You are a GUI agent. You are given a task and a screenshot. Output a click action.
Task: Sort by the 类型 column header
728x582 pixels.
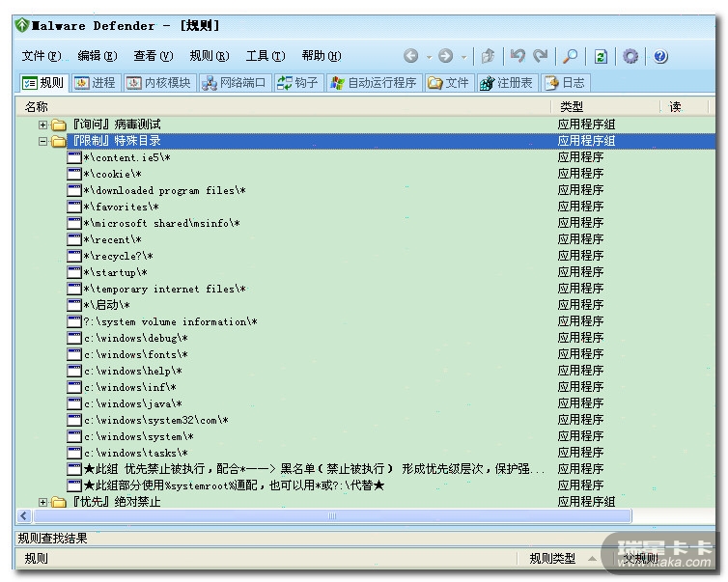click(606, 107)
